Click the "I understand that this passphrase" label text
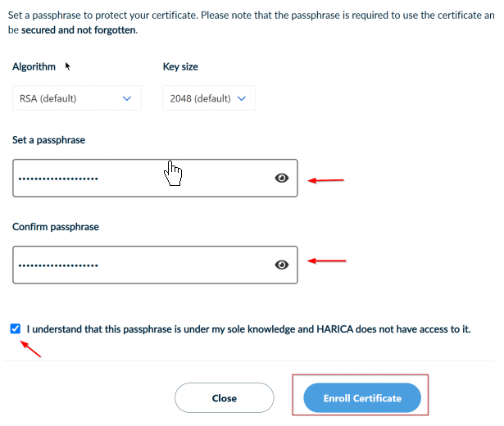Image resolution: width=504 pixels, height=426 pixels. click(x=248, y=329)
